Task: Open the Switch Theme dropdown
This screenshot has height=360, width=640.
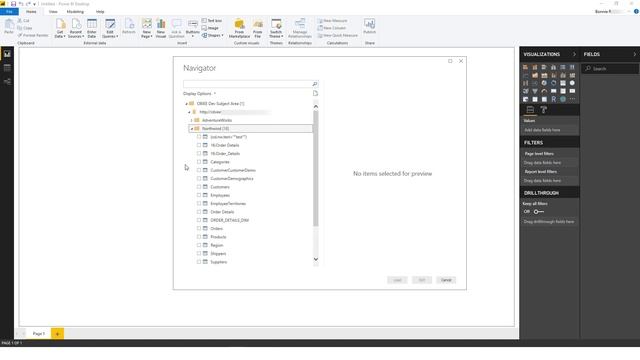Action: 276,28
